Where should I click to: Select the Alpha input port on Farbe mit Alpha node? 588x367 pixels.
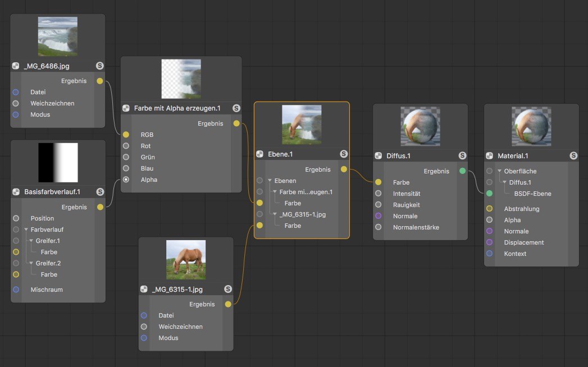click(126, 180)
